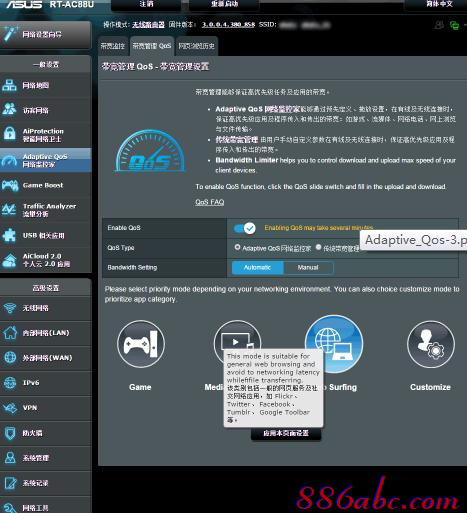Screen dimensions: 467x513
Task: Open Game Boost controller icon
Action: click(x=10, y=185)
